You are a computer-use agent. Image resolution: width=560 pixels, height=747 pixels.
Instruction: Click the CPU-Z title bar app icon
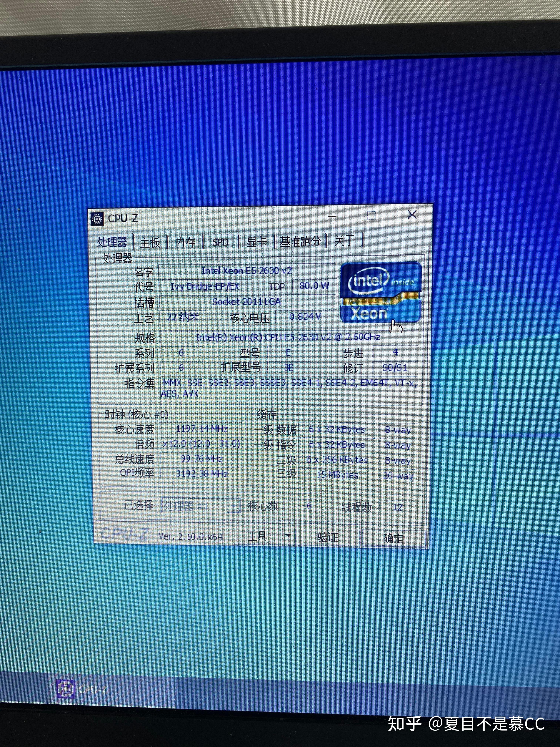click(97, 219)
